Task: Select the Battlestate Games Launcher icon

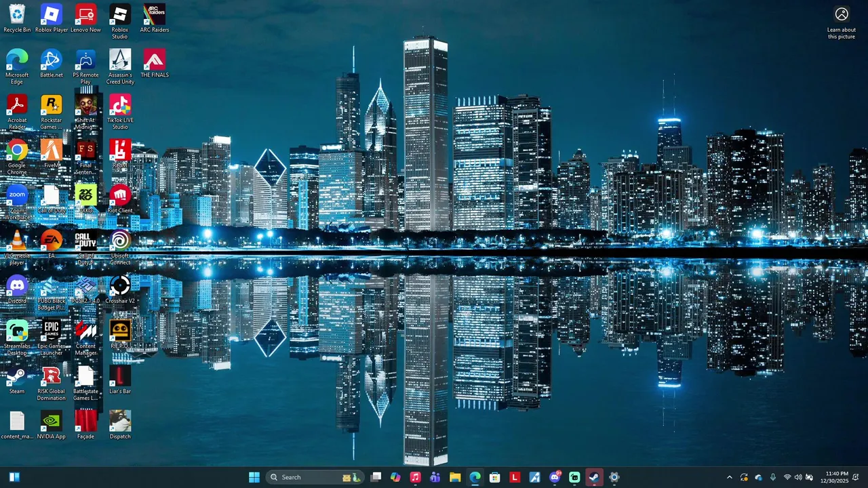Action: click(x=85, y=384)
